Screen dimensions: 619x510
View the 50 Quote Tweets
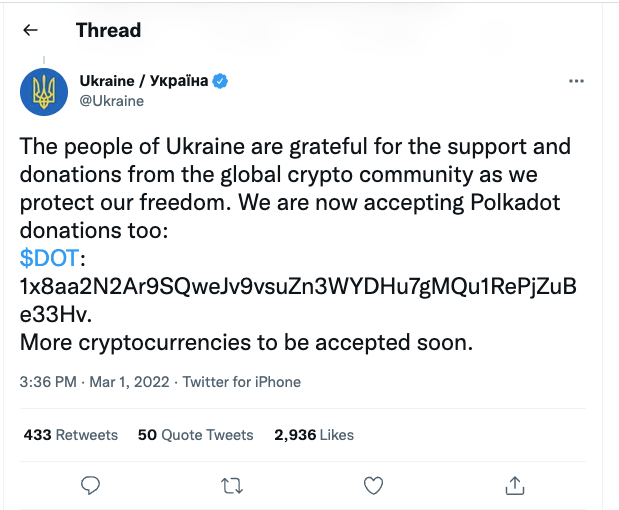(195, 435)
